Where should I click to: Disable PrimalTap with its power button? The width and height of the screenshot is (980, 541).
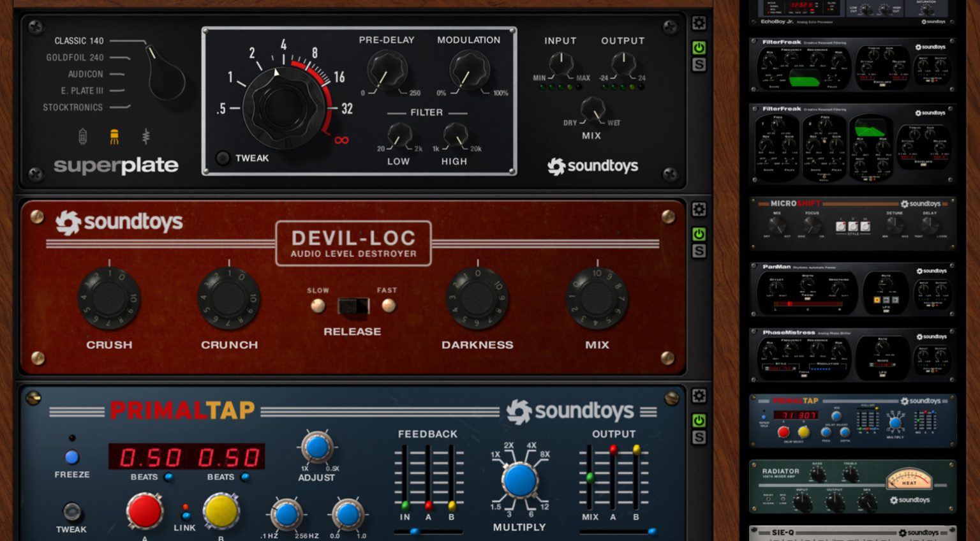(699, 420)
